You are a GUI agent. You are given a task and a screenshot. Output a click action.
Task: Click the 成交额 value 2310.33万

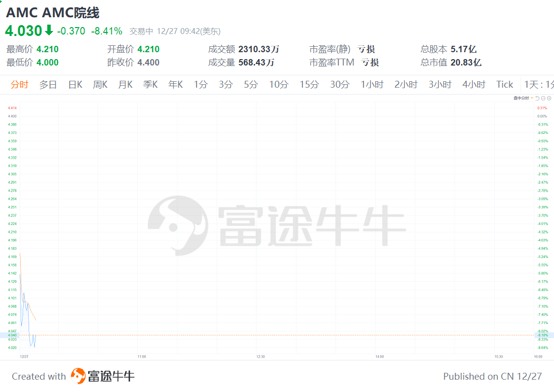[x=259, y=49]
